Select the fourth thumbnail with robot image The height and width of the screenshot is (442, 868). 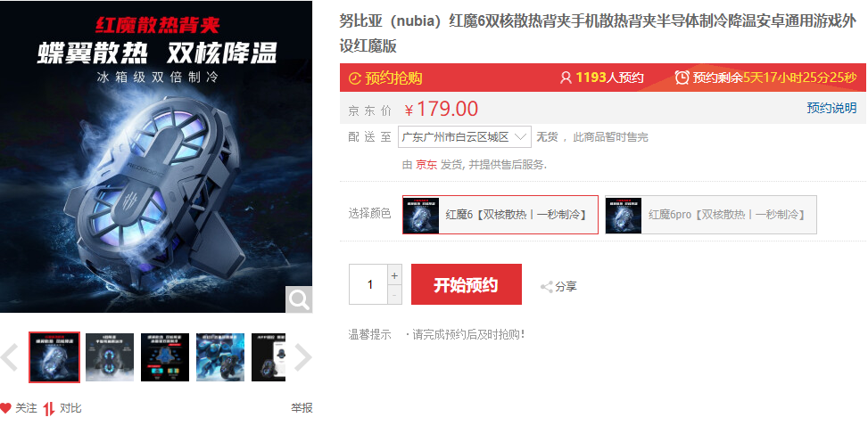coord(220,357)
